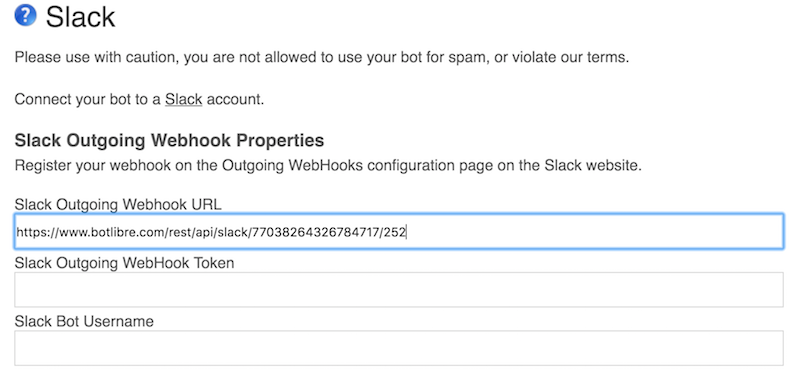Click the Slack Outgoing Webhook URL label
The image size is (800, 385).
click(118, 205)
